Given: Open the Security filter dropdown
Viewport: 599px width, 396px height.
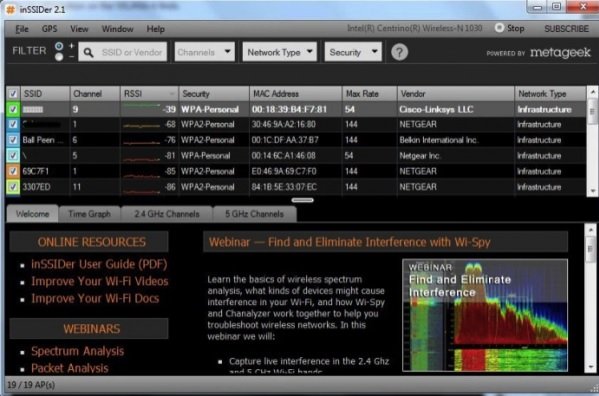Looking at the screenshot, I should click(353, 52).
